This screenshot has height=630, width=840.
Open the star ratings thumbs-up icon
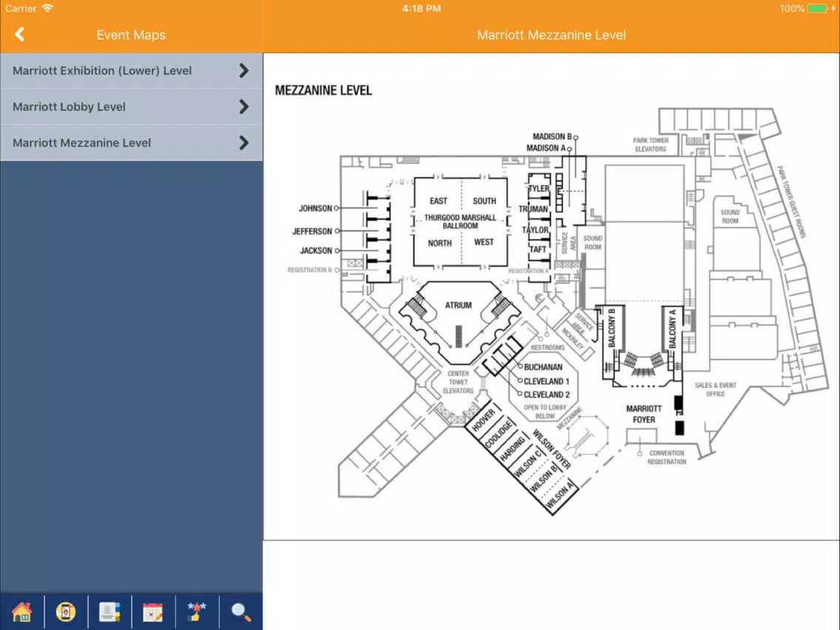coord(197,612)
